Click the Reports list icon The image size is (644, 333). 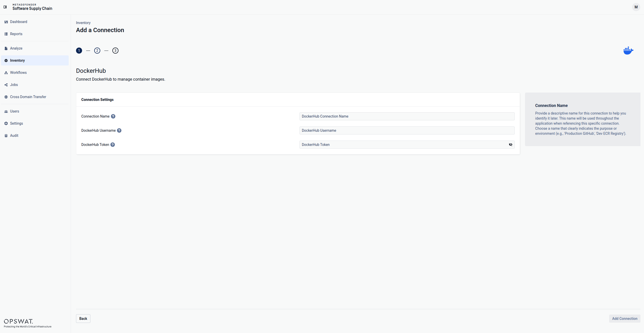coord(6,34)
